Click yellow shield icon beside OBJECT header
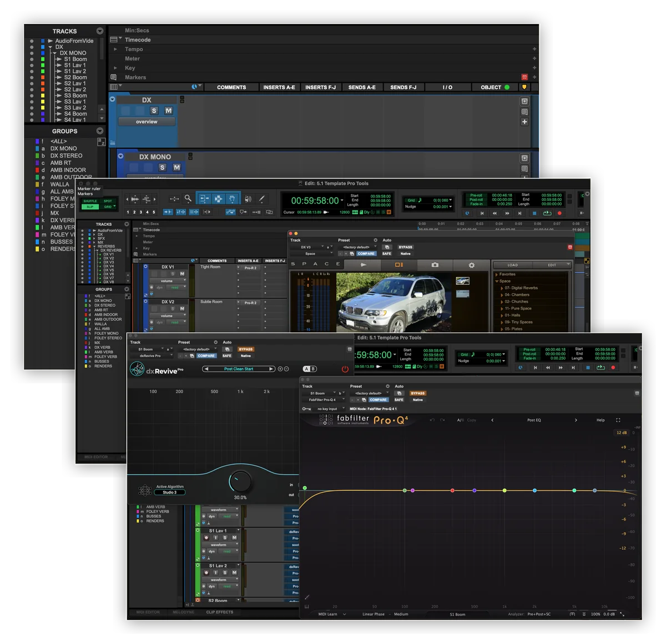Viewport: 666px width, 644px height. click(524, 87)
